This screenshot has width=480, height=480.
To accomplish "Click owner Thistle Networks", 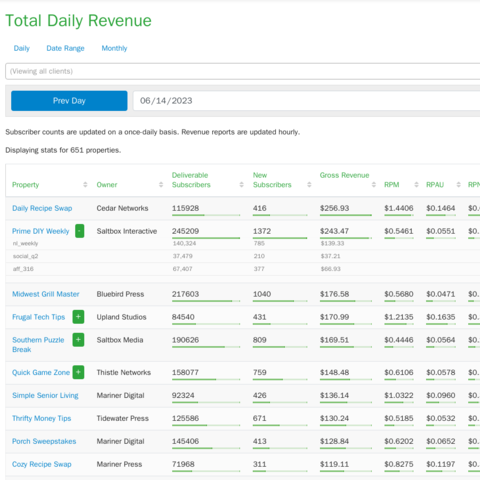I will coord(124,372).
